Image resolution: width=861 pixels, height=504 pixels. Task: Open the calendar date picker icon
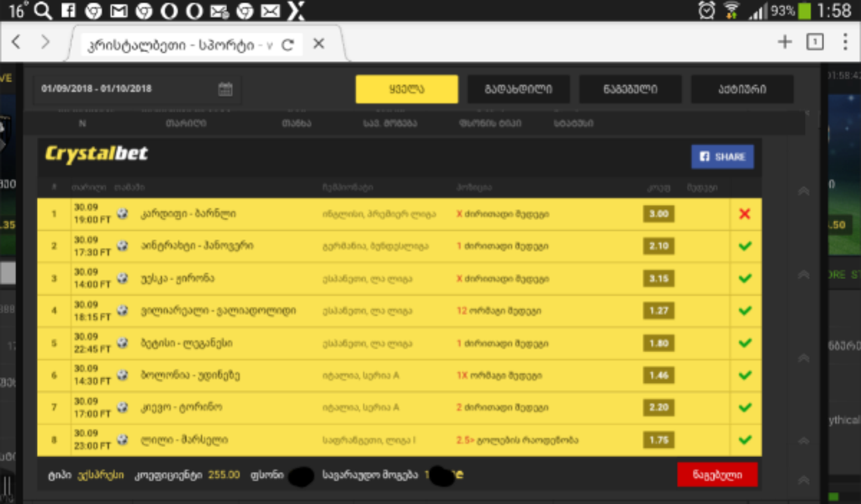click(x=225, y=89)
